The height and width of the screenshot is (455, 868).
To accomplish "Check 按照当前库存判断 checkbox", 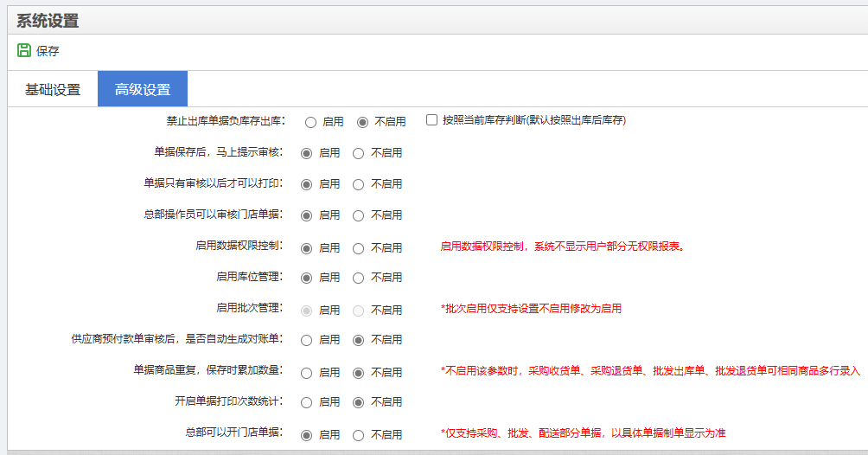I will point(431,120).
